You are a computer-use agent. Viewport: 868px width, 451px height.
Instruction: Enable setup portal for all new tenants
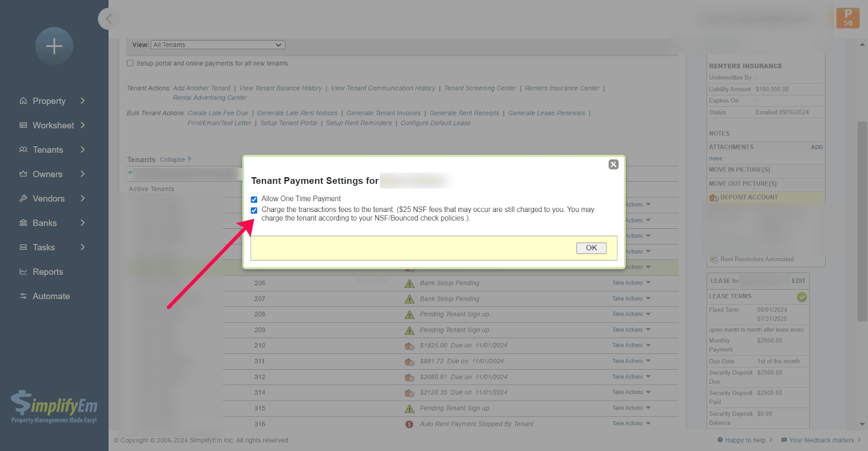point(130,63)
